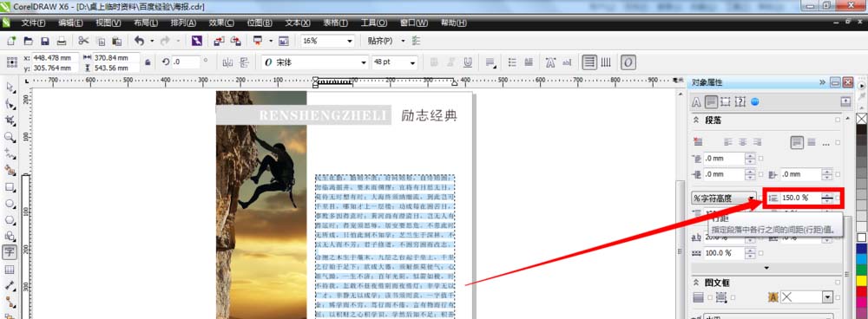Click the Paste icon
The height and width of the screenshot is (319, 868).
[117, 42]
